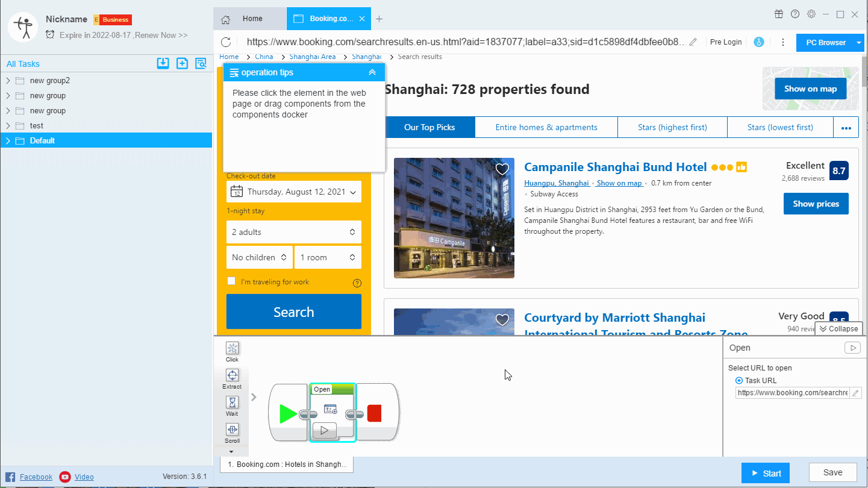The image size is (868, 488).
Task: Select the Task URL radio button
Action: coord(738,380)
